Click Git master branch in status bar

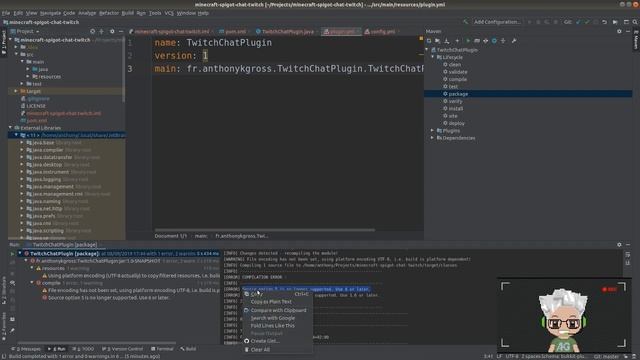606,356
